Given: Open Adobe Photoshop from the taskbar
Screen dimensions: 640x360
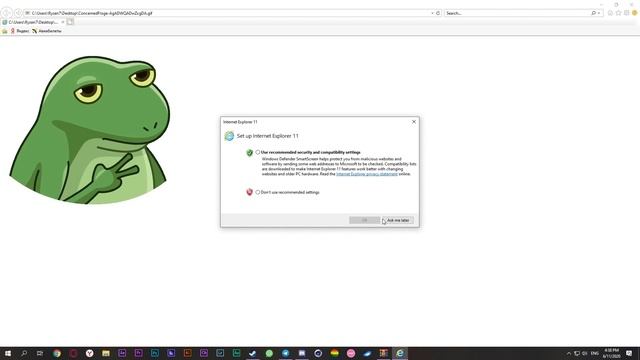Looking at the screenshot, I should [x=155, y=353].
